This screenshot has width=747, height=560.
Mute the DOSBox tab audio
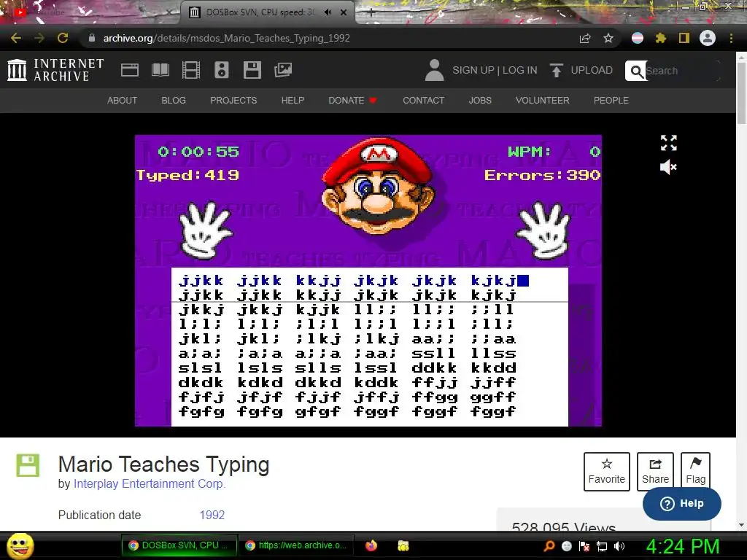[328, 12]
